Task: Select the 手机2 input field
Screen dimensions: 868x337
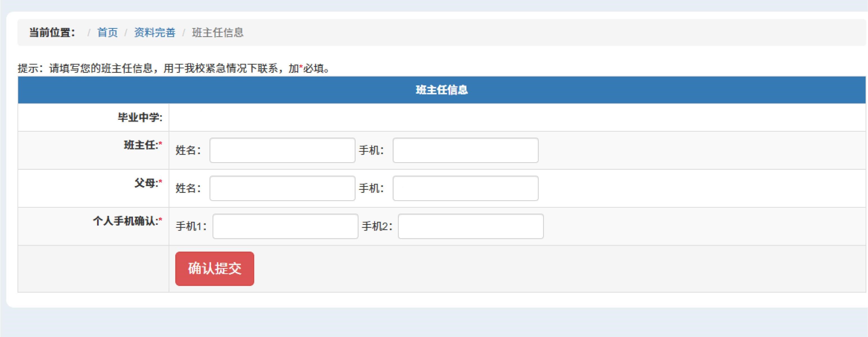Action: click(470, 226)
